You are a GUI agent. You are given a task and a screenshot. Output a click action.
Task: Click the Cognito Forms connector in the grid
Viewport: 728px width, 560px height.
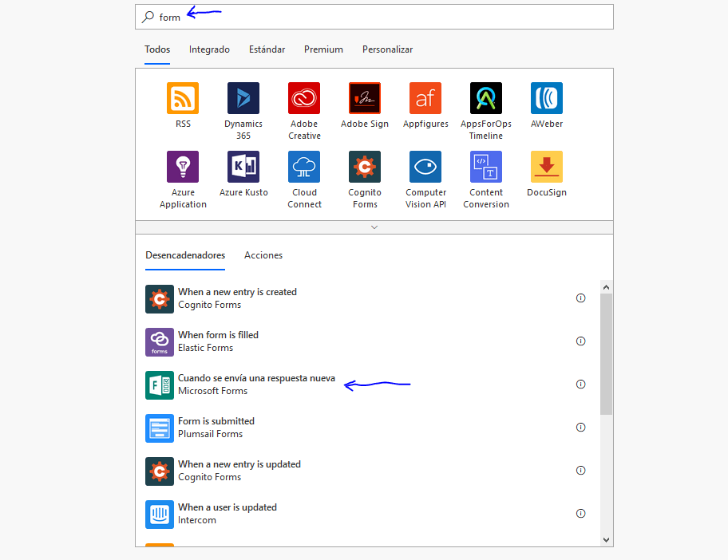pyautogui.click(x=365, y=167)
